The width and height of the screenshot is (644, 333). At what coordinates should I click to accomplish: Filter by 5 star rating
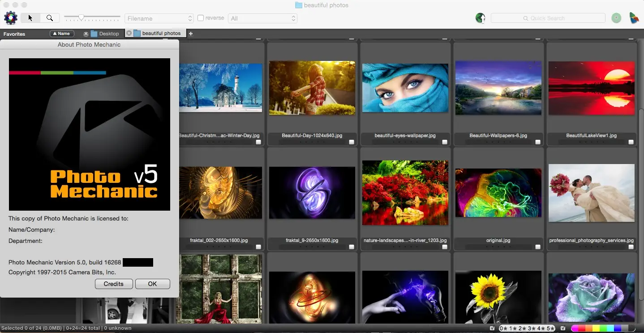point(550,329)
